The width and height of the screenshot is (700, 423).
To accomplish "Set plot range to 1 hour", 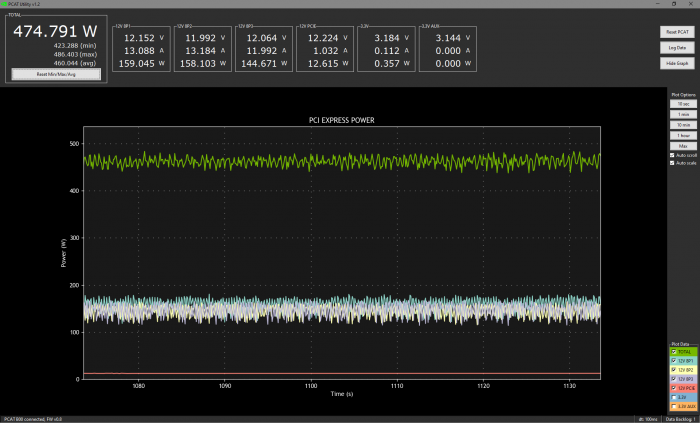I will pos(683,136).
